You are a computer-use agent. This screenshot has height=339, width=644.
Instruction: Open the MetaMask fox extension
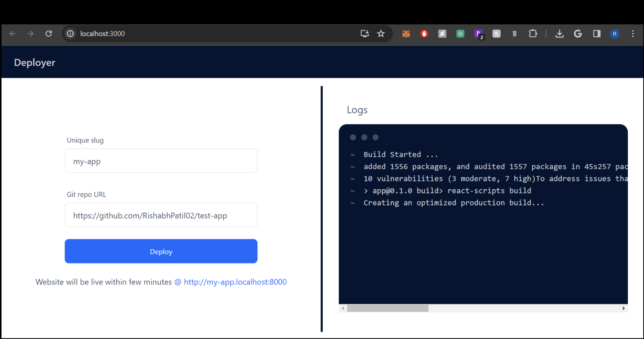[x=406, y=34]
